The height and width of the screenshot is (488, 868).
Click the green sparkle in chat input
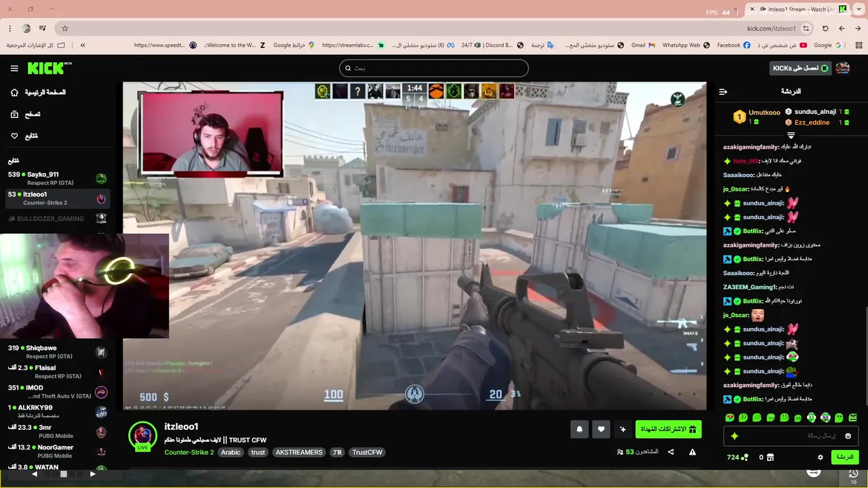click(734, 436)
